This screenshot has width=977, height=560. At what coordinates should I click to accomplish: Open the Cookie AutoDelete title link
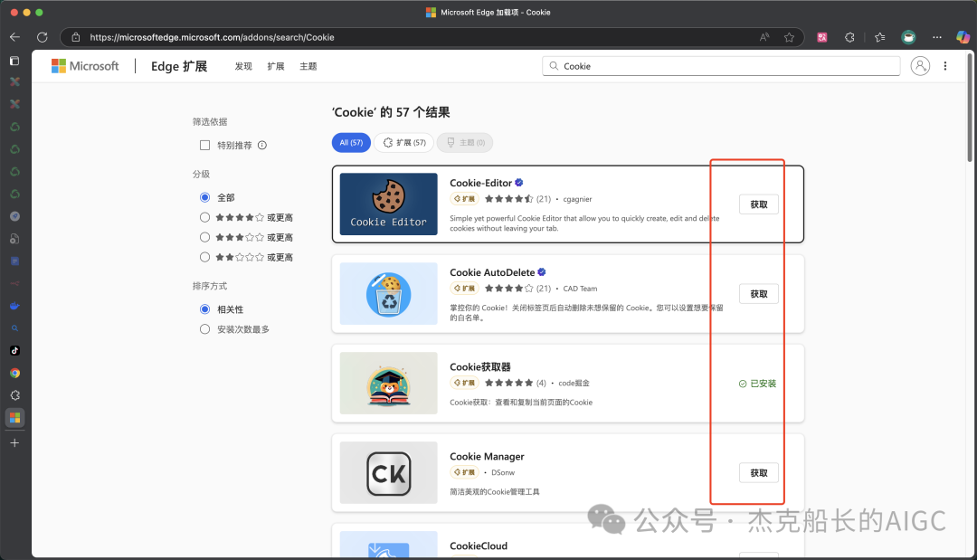click(492, 272)
